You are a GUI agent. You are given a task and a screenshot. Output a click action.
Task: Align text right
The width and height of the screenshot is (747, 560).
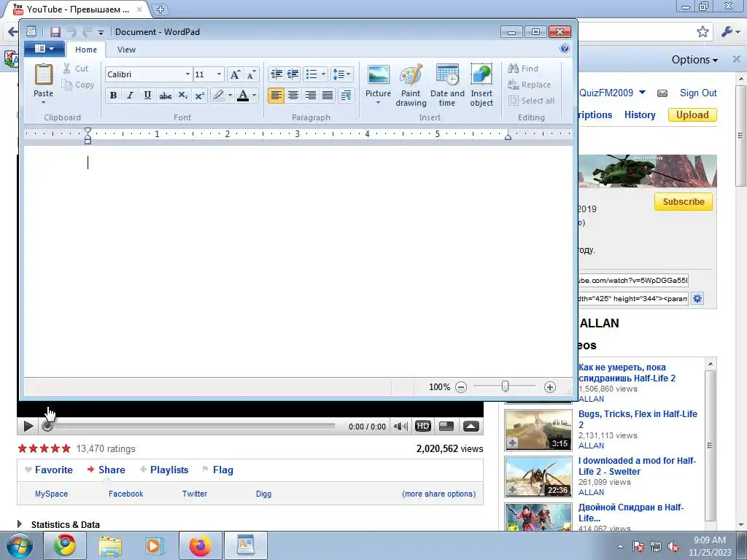[310, 96]
